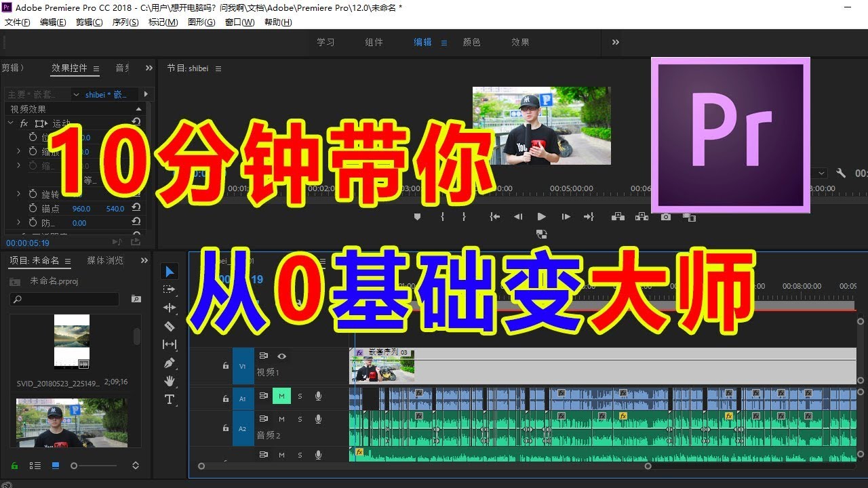This screenshot has width=868, height=488.
Task: Expand the Anti-flicker filter property
Action: [x=19, y=222]
